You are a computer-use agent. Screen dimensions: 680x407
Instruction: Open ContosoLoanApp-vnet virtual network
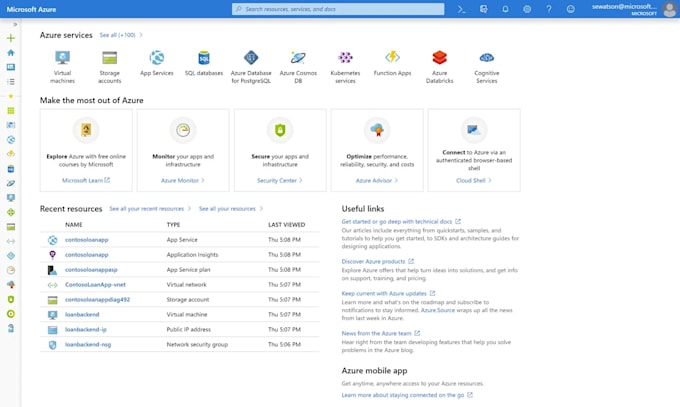point(95,285)
